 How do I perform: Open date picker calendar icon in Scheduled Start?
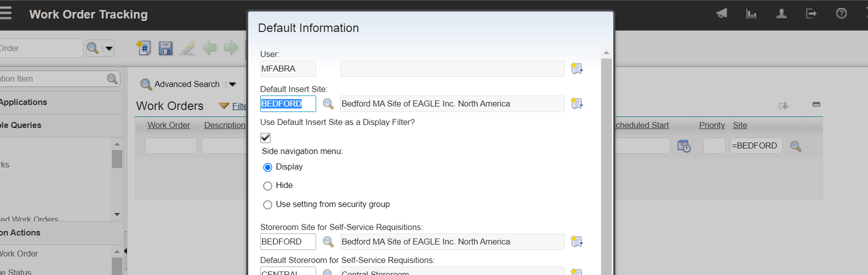[x=684, y=146]
